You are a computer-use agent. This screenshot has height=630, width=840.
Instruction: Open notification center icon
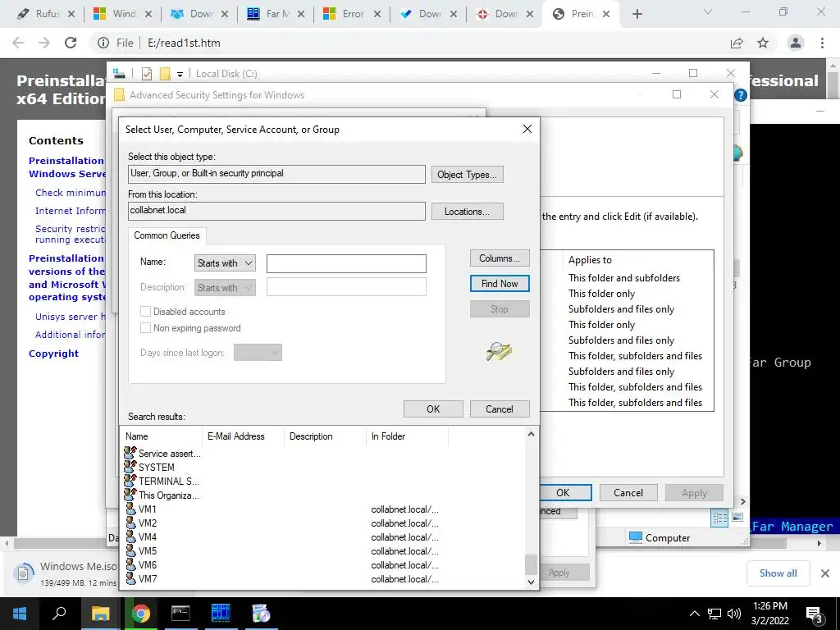pyautogui.click(x=814, y=614)
